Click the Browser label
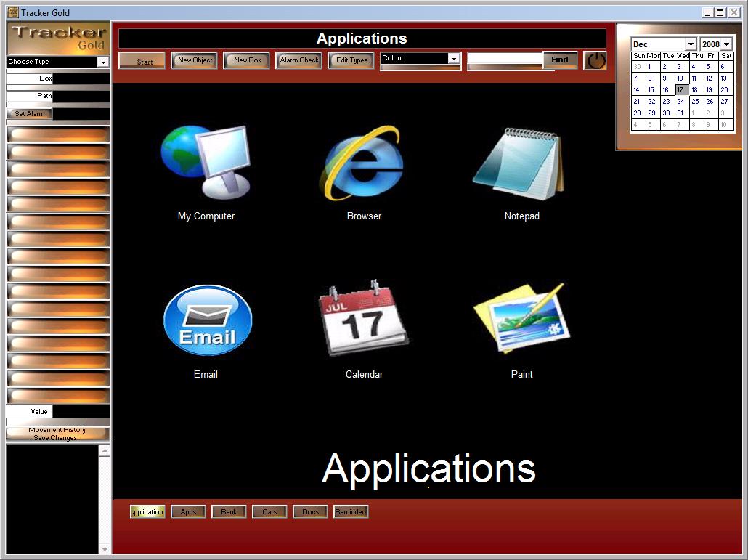The image size is (748, 560). point(364,216)
